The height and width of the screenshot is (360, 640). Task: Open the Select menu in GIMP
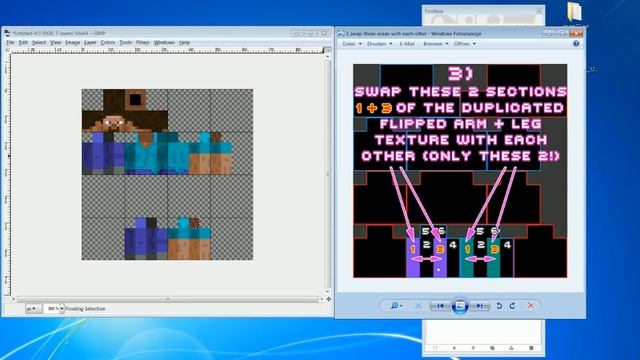[x=38, y=42]
